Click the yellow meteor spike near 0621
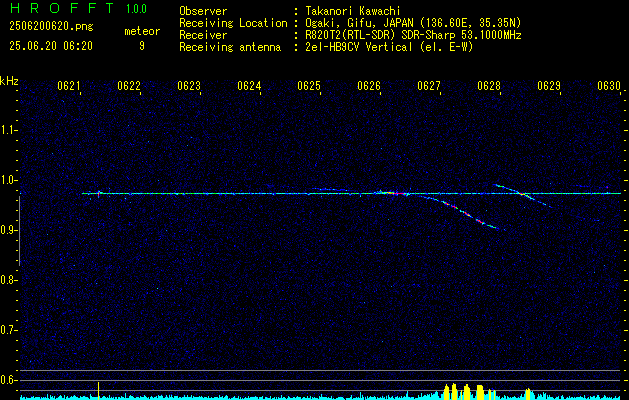This screenshot has width=629, height=400. [98, 390]
